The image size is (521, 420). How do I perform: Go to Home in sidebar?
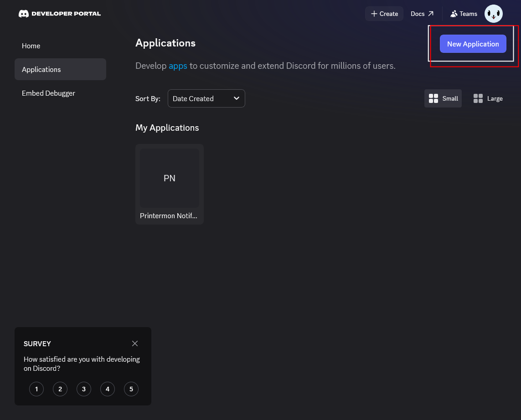31,46
